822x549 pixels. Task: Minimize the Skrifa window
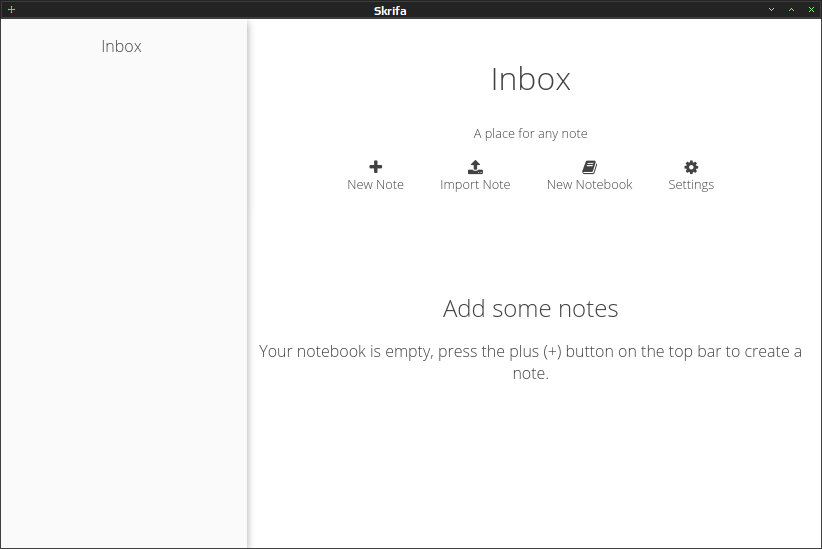[x=771, y=9]
